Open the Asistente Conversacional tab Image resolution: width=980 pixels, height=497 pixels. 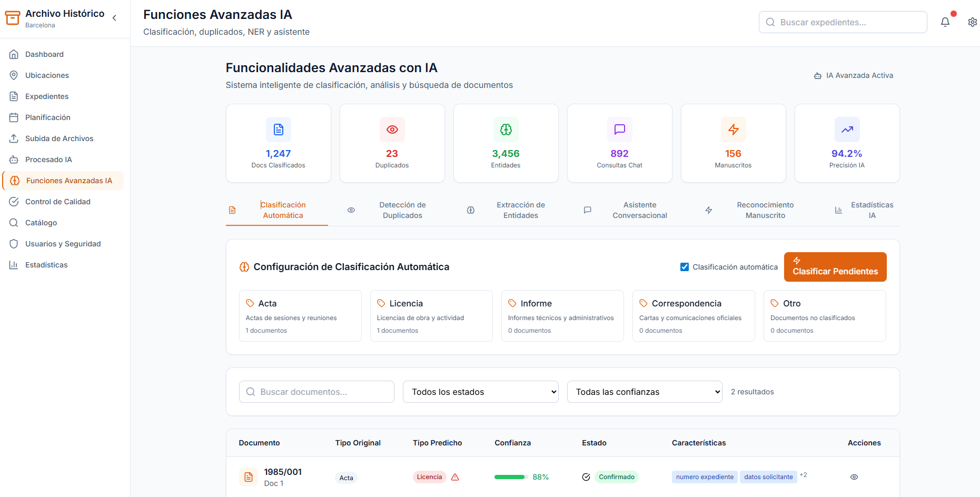point(639,210)
